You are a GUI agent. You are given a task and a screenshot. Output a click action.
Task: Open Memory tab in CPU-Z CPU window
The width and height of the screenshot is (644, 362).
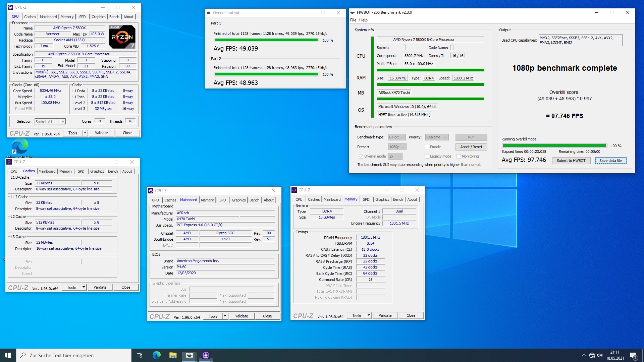click(x=67, y=17)
